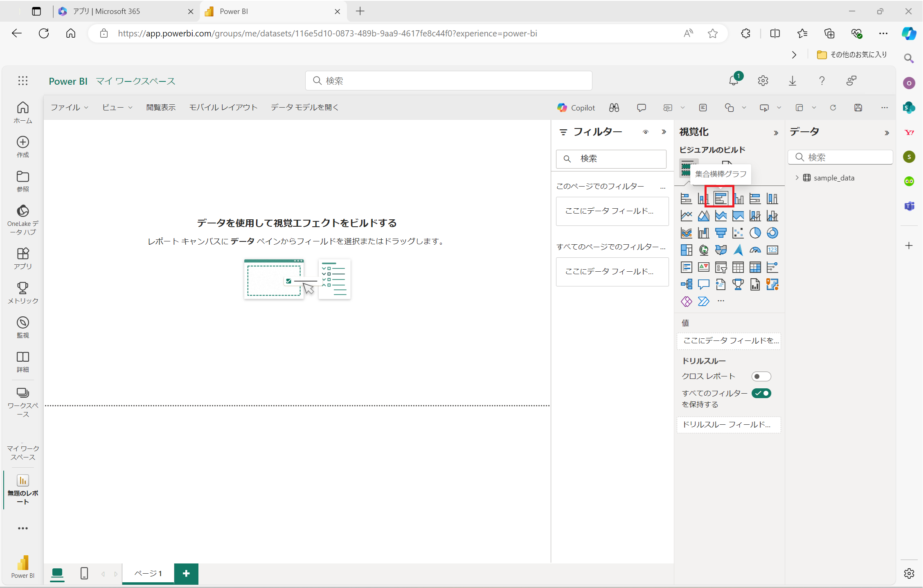This screenshot has width=923, height=588.
Task: Add the Azure Maps visual
Action: coord(738,250)
